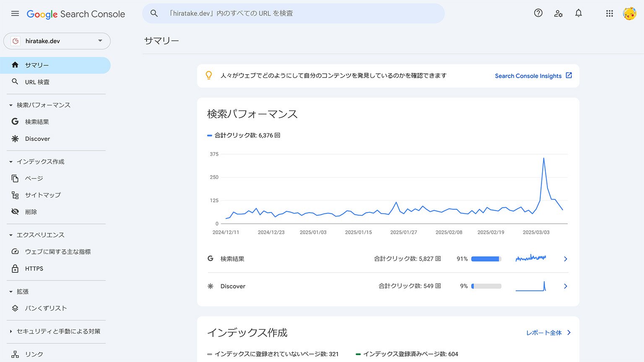Click the external-link icon after Search Console Insights
644x362 pixels.
pyautogui.click(x=569, y=75)
